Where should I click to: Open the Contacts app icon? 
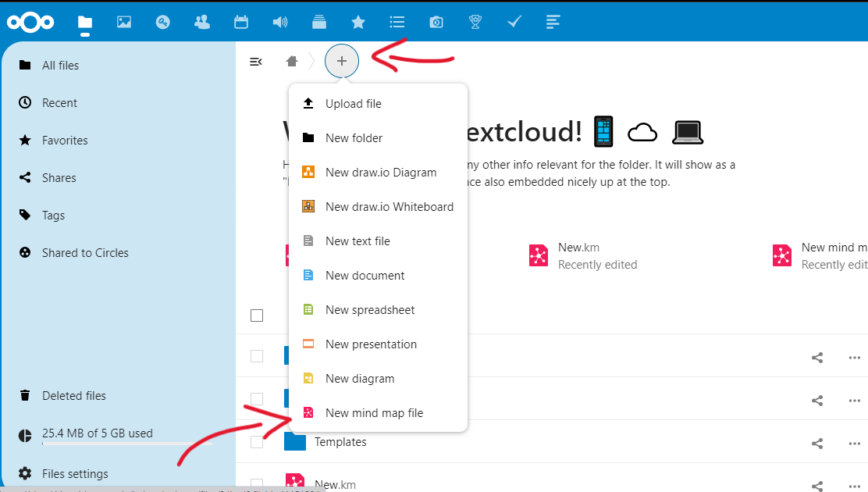point(201,22)
